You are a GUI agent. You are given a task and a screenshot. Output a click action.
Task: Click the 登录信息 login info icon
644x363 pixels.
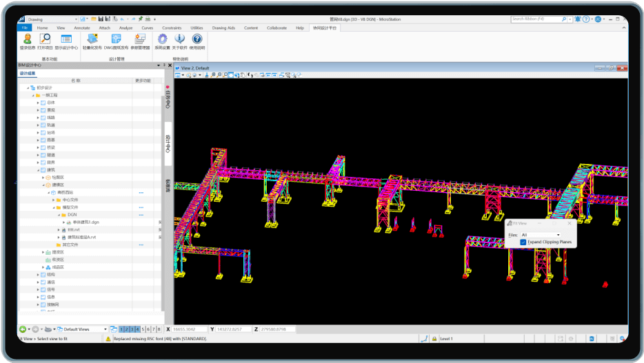tap(28, 39)
